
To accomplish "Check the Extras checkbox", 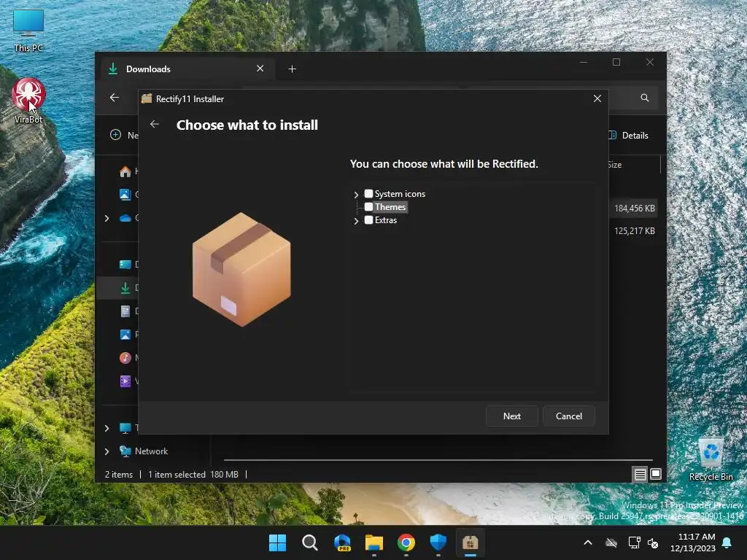I will pyautogui.click(x=368, y=220).
